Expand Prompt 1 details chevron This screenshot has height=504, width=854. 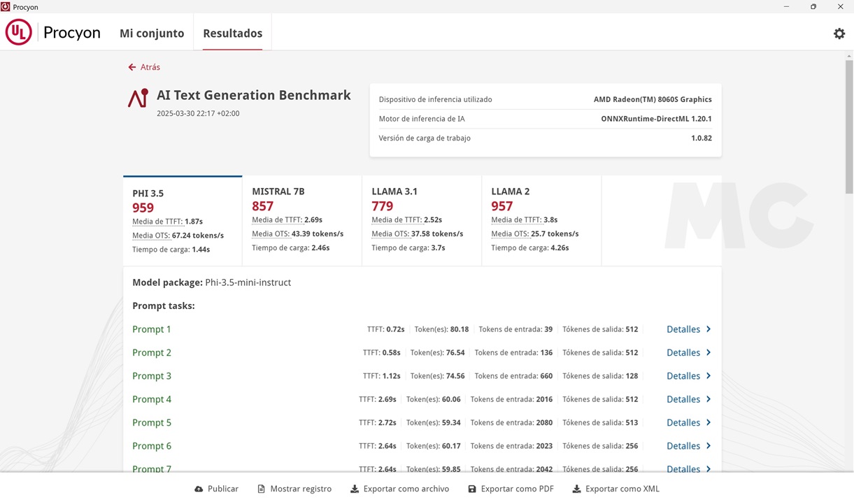(708, 329)
